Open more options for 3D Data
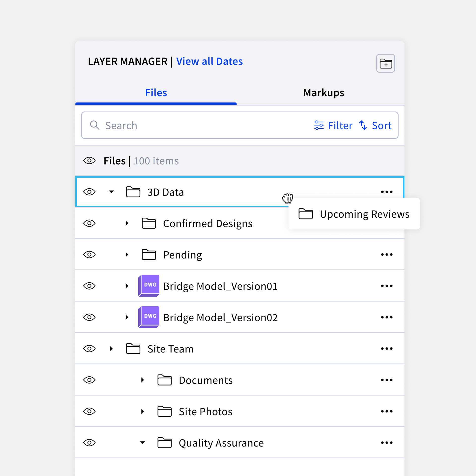 tap(387, 192)
